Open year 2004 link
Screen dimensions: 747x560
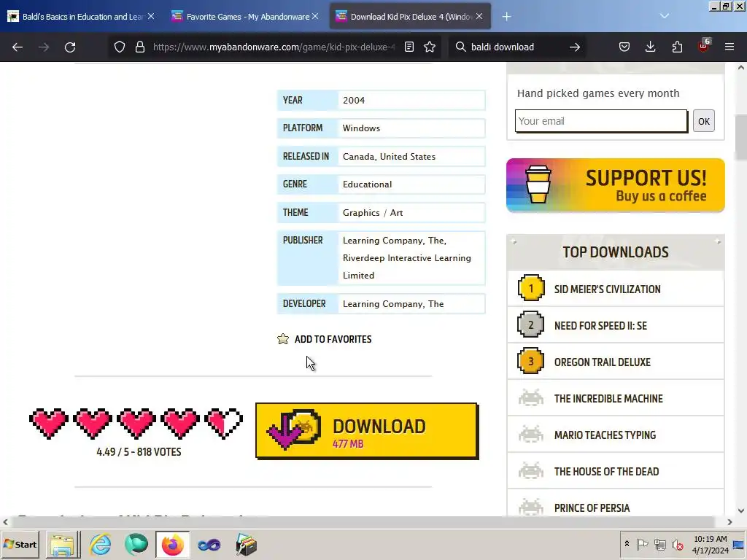tap(354, 101)
